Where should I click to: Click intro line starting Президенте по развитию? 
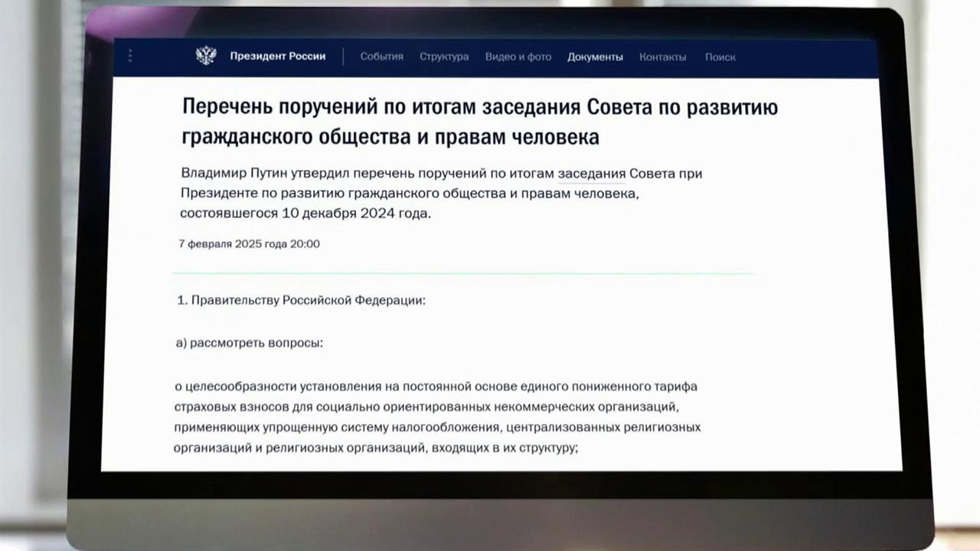pos(410,194)
